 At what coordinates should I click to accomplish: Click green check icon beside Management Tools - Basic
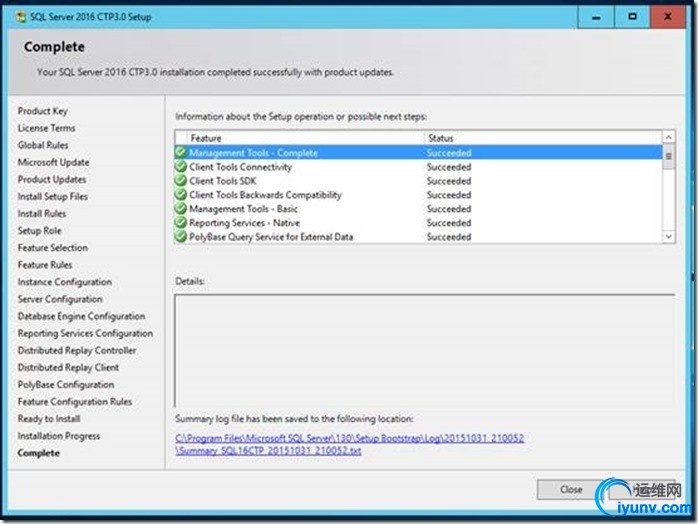180,209
